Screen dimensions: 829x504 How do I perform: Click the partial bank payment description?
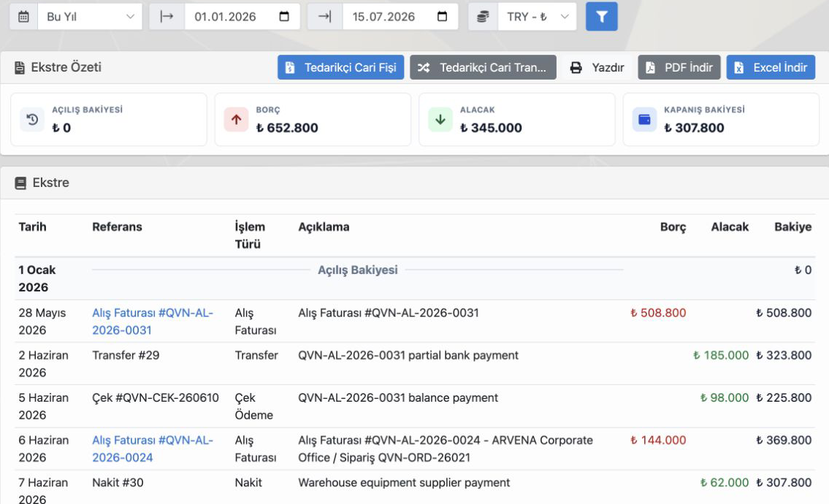tap(408, 356)
